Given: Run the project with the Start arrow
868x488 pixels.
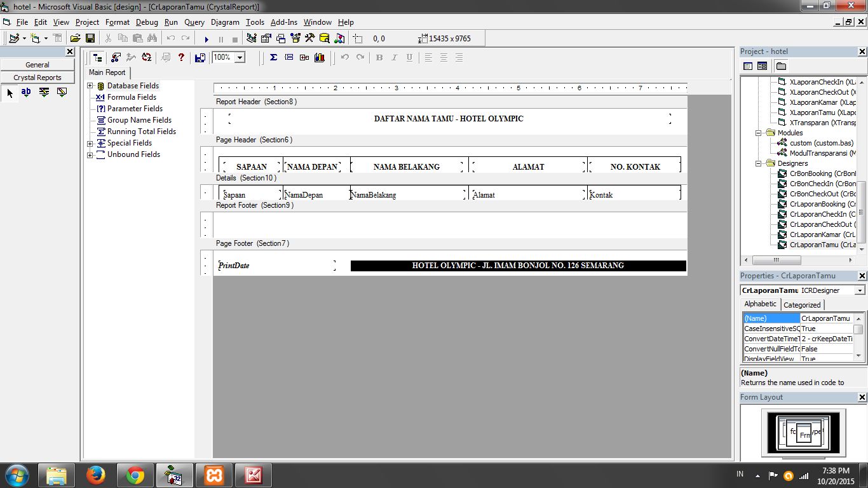Looking at the screenshot, I should coord(207,39).
